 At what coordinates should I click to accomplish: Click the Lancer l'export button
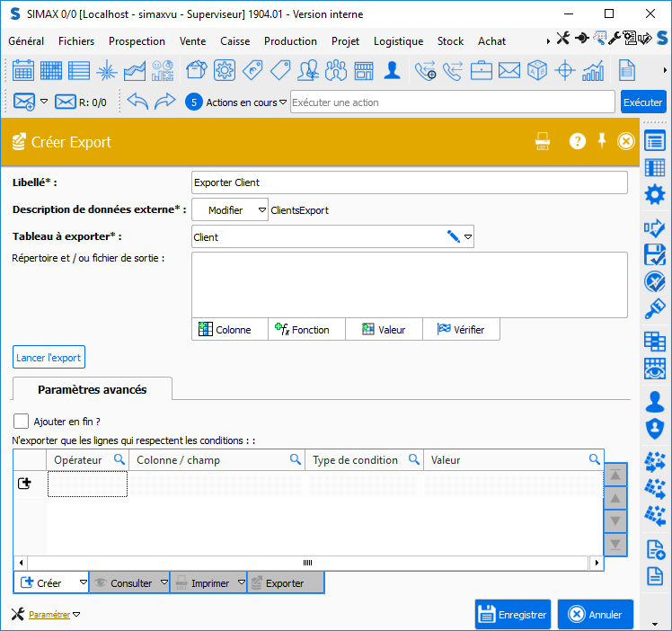(x=49, y=357)
